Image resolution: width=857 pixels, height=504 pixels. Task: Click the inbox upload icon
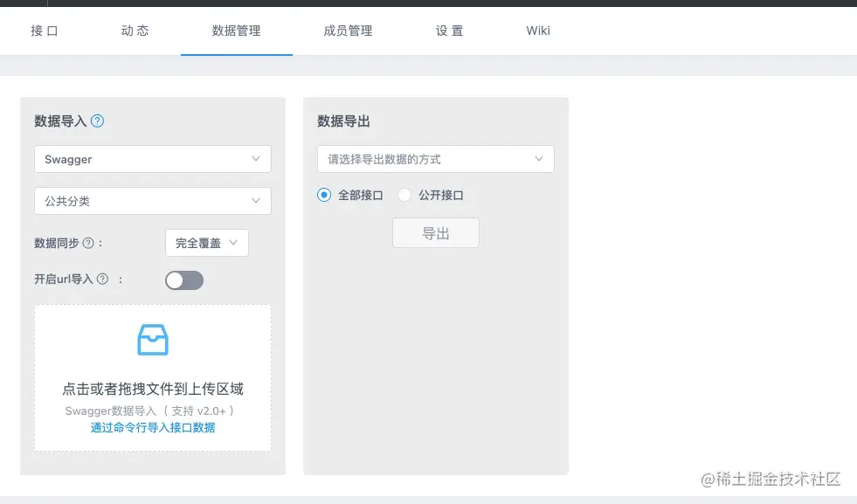click(x=153, y=340)
